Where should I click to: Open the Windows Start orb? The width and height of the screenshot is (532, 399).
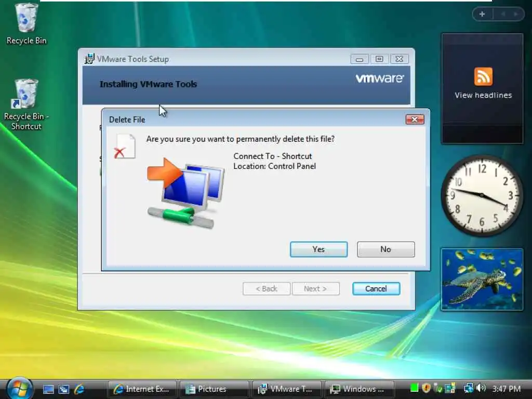(20, 388)
